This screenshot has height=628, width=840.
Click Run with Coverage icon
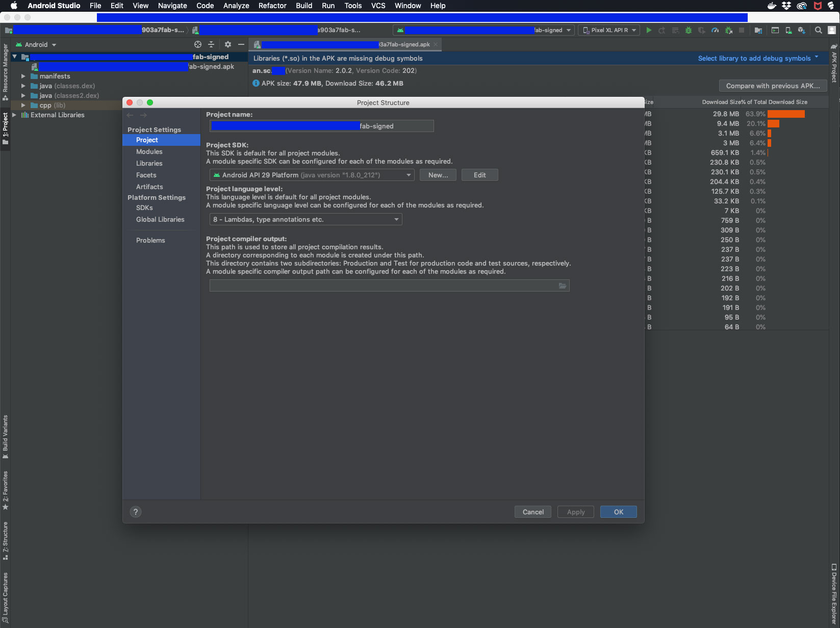702,30
